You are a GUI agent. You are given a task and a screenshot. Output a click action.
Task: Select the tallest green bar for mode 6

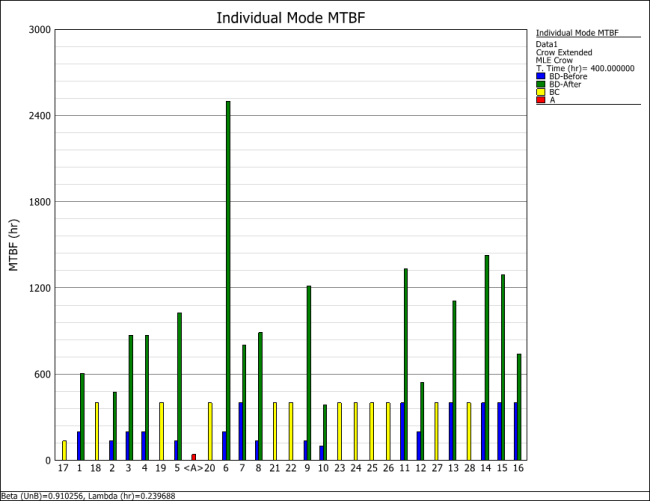[228, 280]
